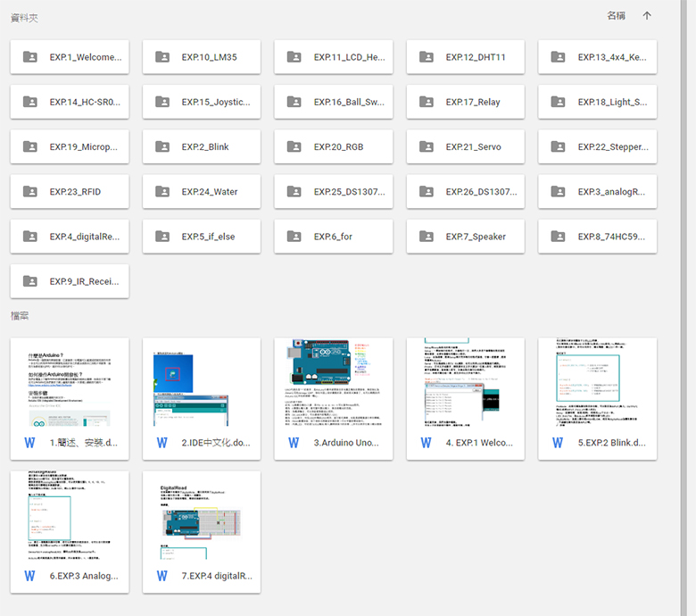Reverse sort direction with the arrow icon
This screenshot has height=616, width=696.
(647, 16)
